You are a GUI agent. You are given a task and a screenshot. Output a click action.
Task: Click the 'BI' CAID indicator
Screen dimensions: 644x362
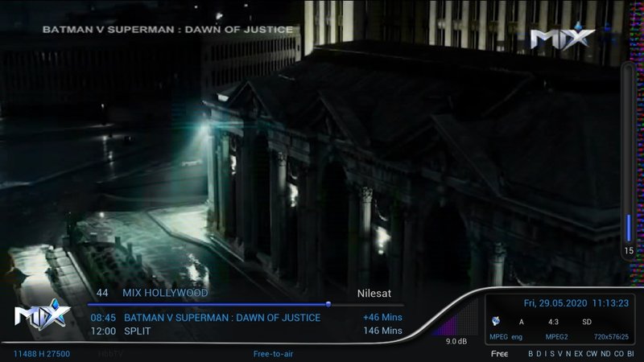tap(630, 354)
